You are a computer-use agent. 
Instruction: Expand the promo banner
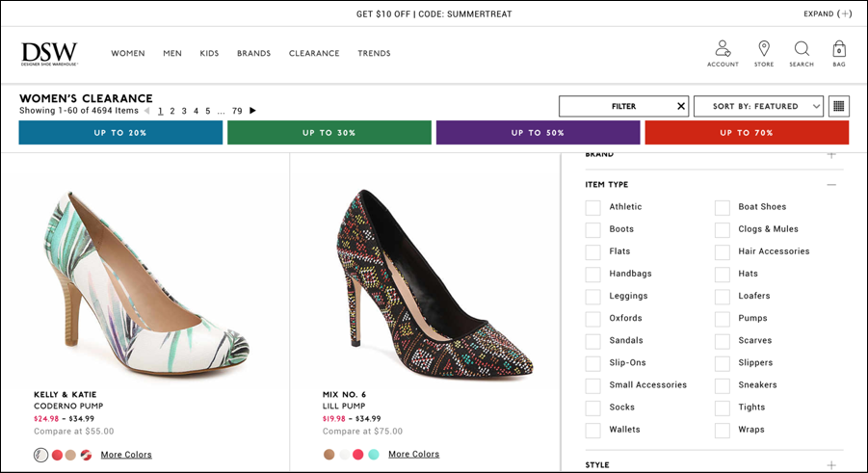tap(828, 13)
